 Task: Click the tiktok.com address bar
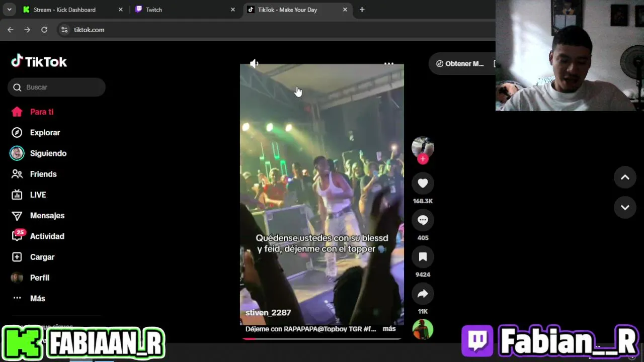277,30
